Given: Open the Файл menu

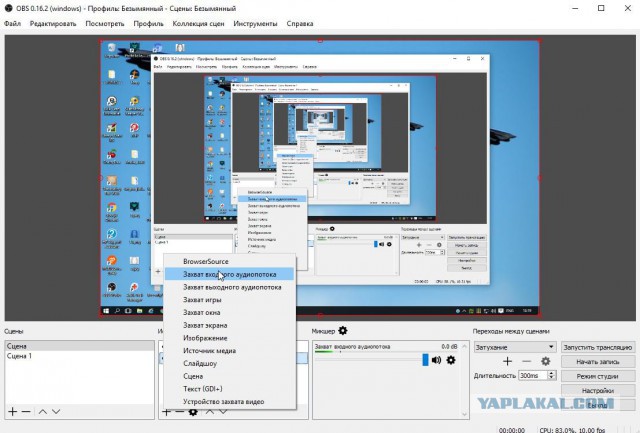Looking at the screenshot, I should (x=12, y=24).
